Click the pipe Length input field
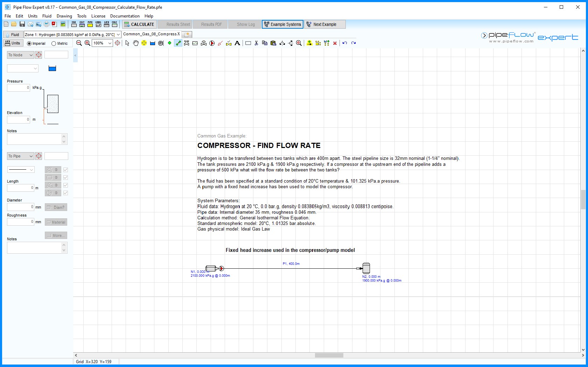Screen dimensions: 588x367 pos(21,188)
